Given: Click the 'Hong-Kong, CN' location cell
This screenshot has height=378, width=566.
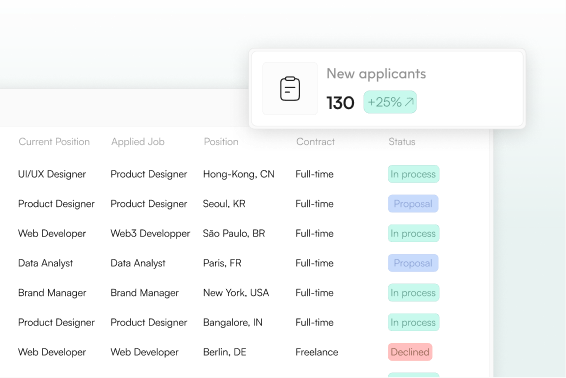Looking at the screenshot, I should pyautogui.click(x=239, y=174).
